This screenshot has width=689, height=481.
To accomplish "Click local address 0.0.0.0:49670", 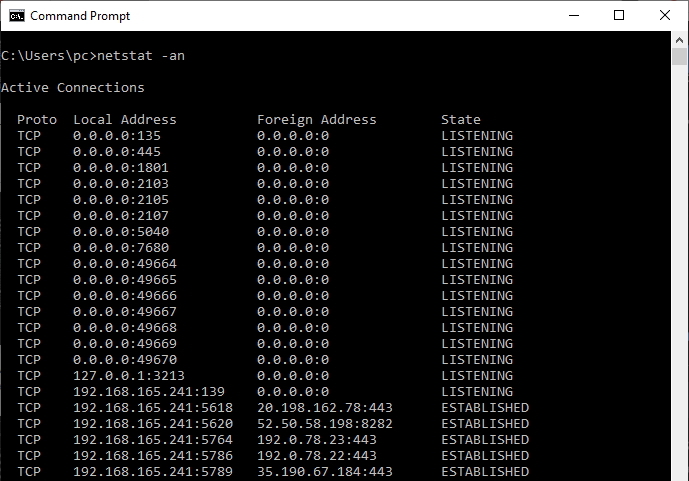I will coord(125,359).
